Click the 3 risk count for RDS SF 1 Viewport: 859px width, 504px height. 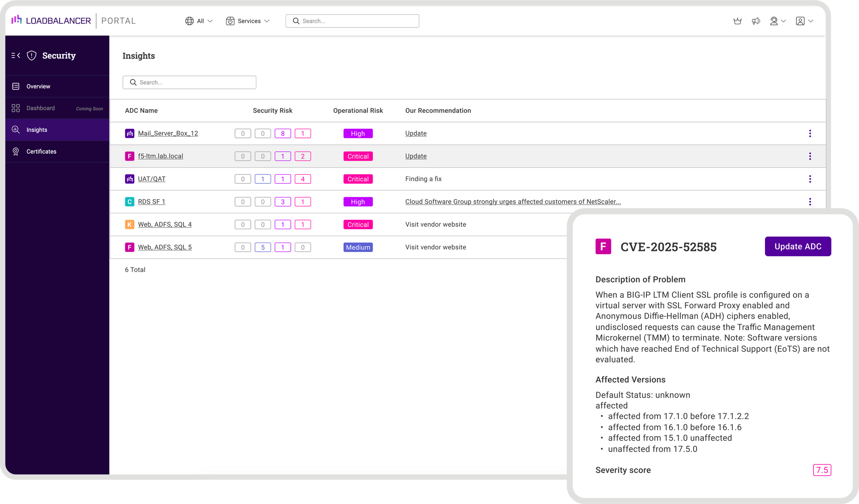283,202
